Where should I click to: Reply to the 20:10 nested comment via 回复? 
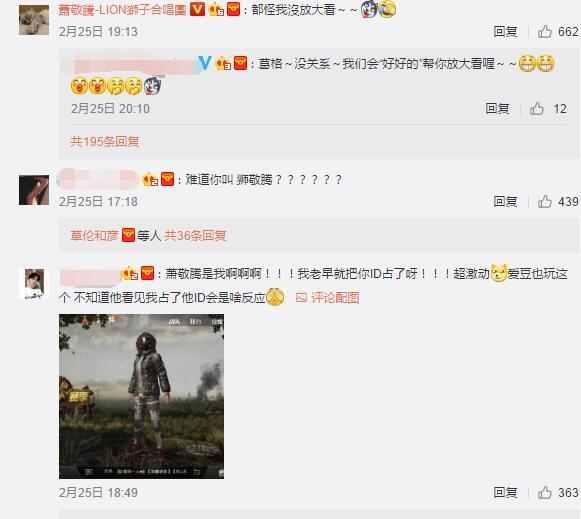point(497,109)
